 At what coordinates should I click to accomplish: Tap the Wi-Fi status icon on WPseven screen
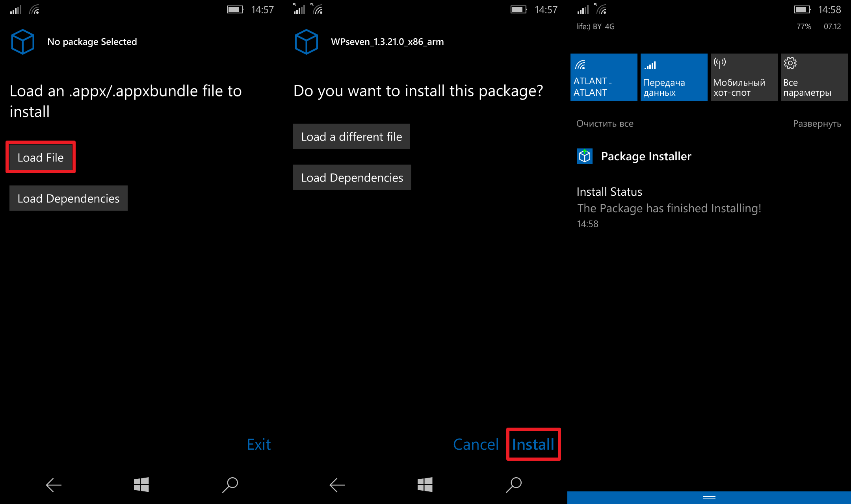tap(317, 9)
